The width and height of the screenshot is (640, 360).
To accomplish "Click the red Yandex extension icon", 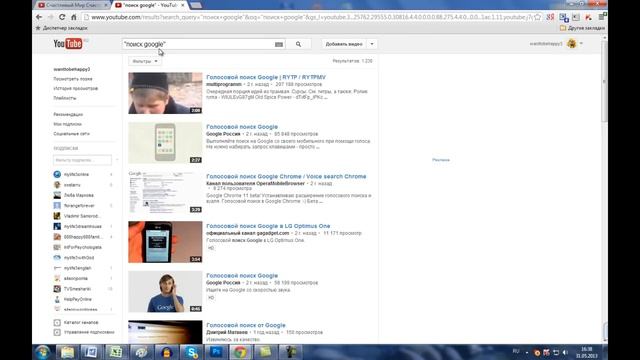I will click(x=550, y=17).
